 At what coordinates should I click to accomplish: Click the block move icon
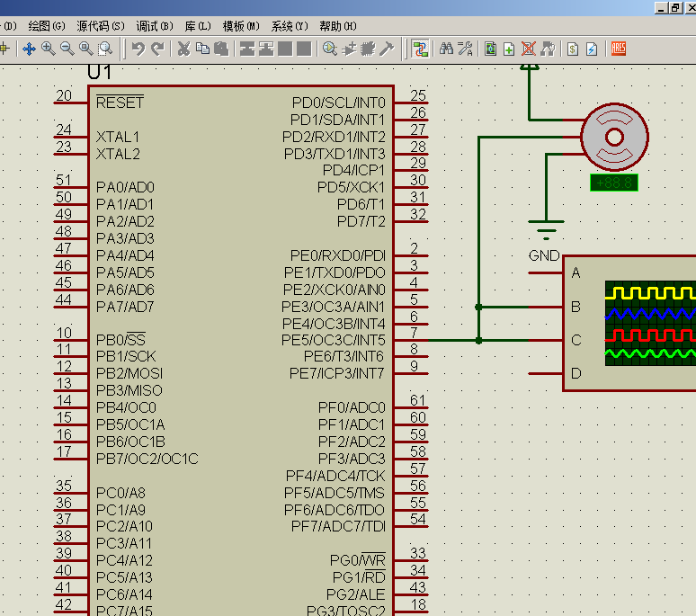coord(266,49)
